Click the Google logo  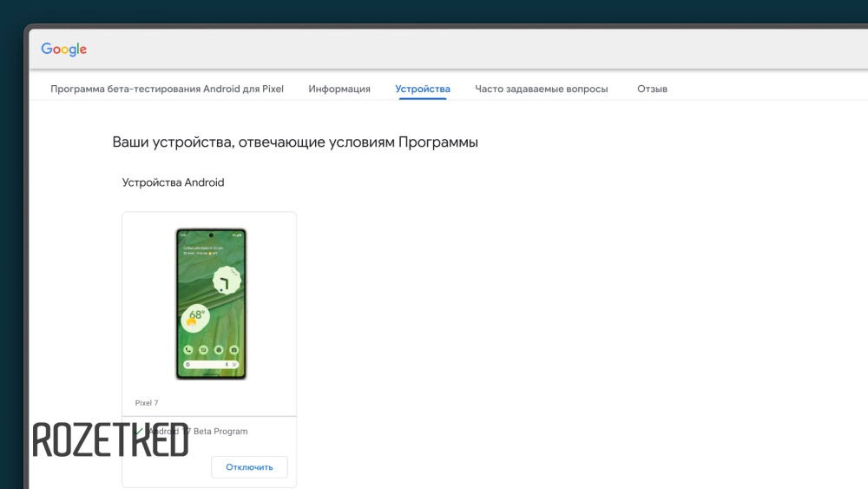64,50
